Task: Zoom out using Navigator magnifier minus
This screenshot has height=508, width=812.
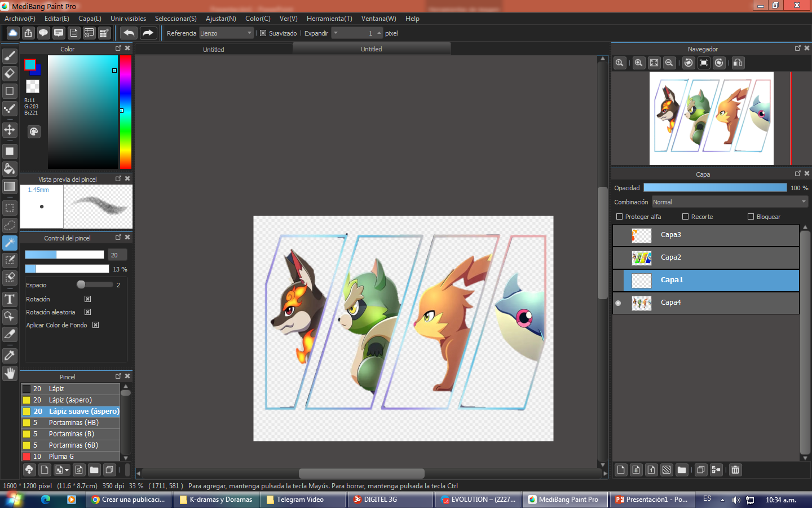Action: [x=669, y=63]
